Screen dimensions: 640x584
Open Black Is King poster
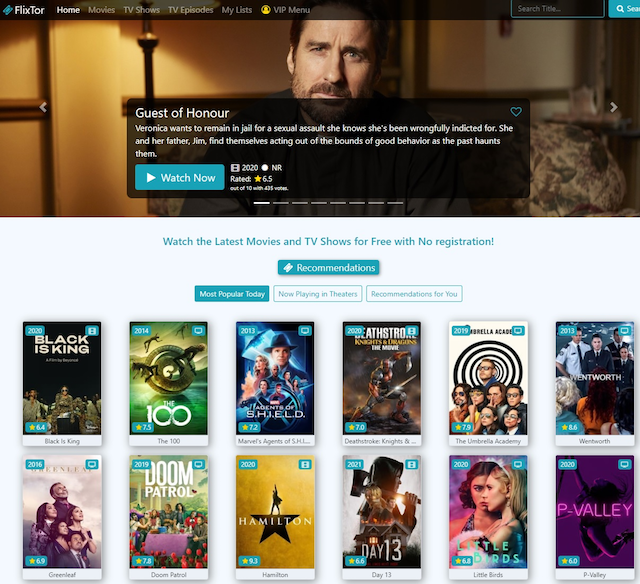pyautogui.click(x=62, y=378)
